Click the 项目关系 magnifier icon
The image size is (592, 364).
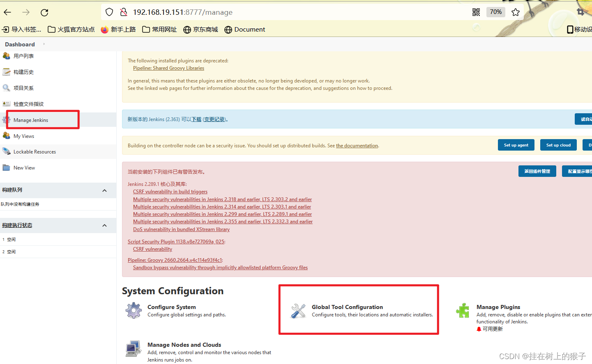(x=6, y=88)
